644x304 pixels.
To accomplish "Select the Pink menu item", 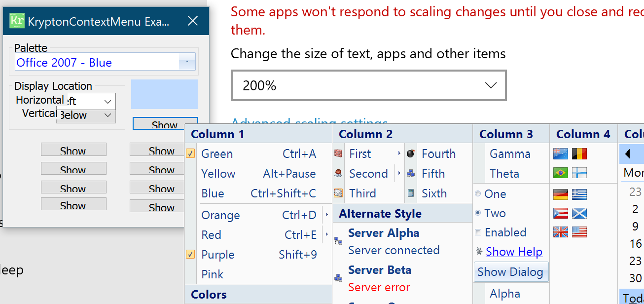I will (x=258, y=274).
